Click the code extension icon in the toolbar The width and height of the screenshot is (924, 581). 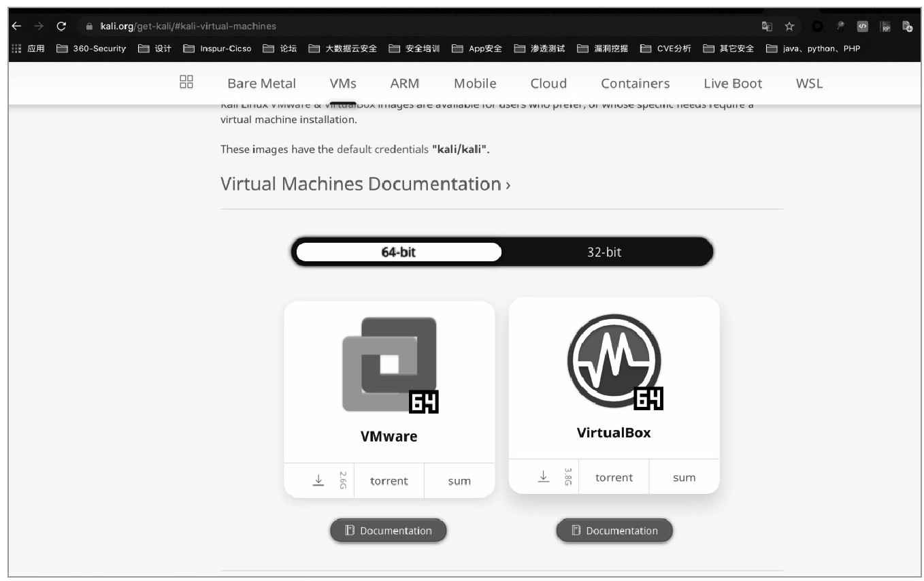click(863, 27)
